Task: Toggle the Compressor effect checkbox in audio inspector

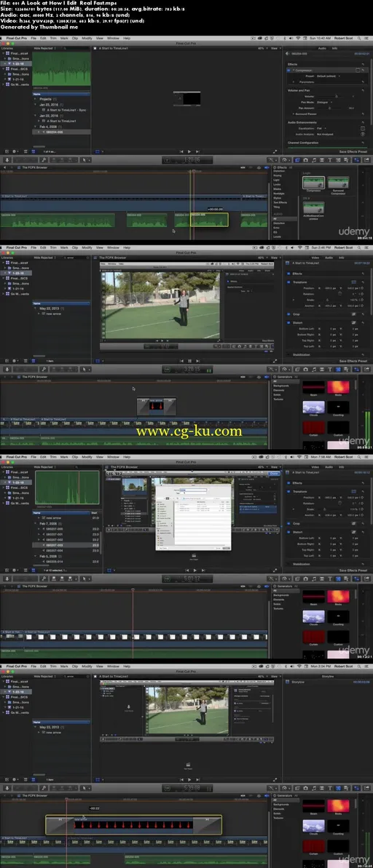Action: point(288,71)
